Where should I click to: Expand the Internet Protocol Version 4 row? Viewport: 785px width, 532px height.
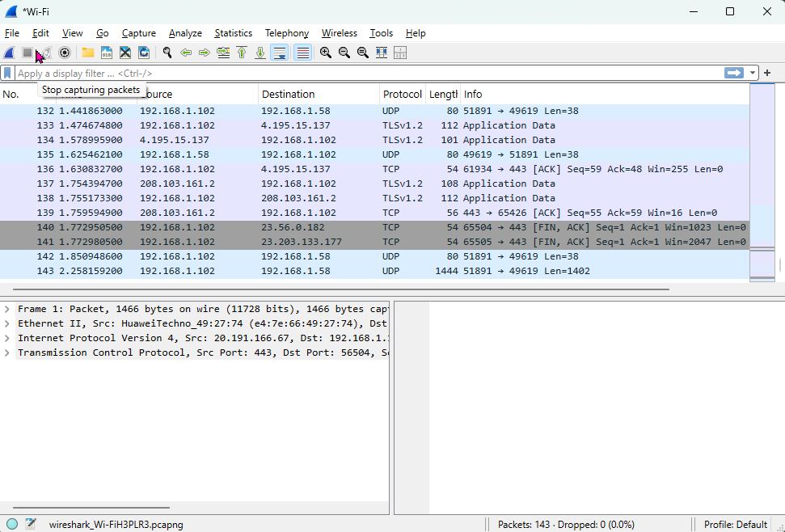(7, 338)
